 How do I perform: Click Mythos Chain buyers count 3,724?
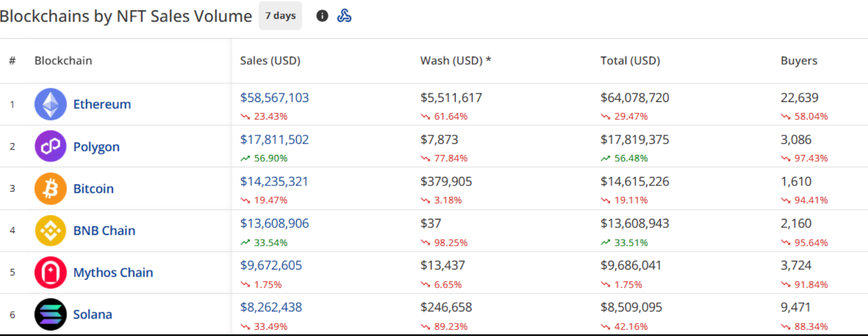click(796, 265)
